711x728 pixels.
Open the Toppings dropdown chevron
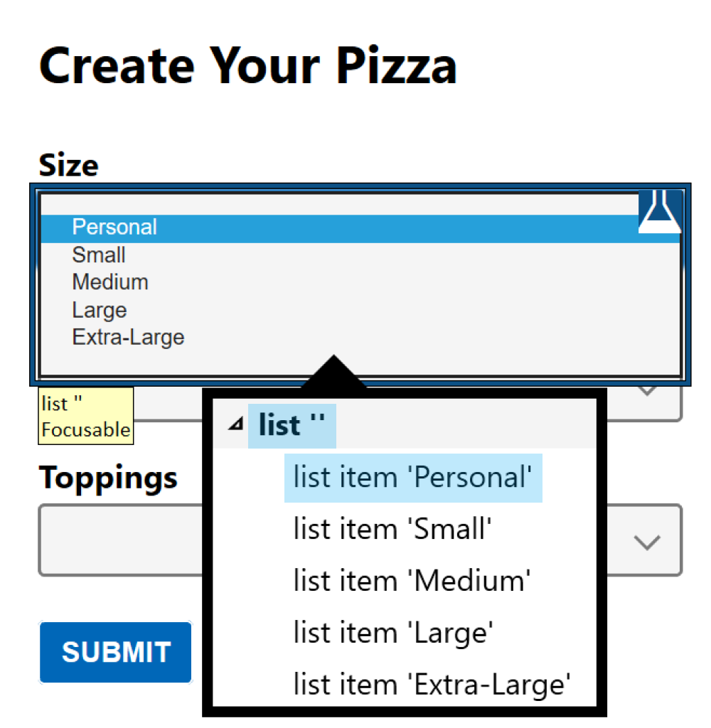(x=646, y=542)
